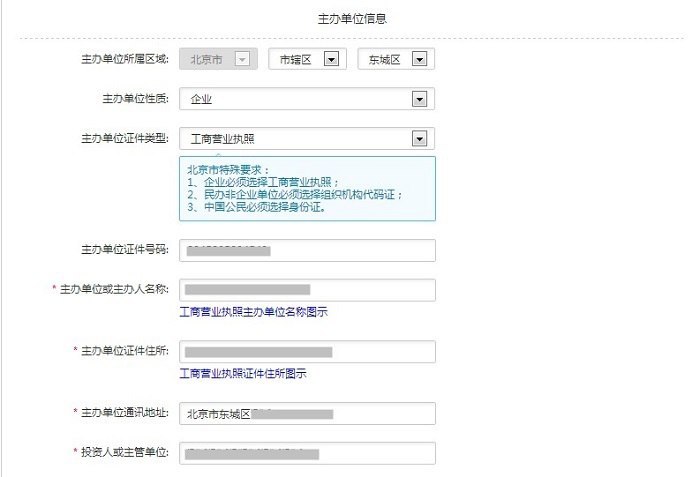Screen dimensions: 700x477
Task: Select the 主办单位通讯地址 address field
Action: coord(307,413)
